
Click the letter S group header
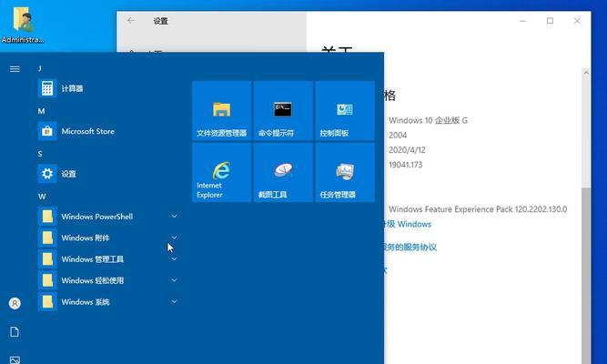tap(40, 154)
